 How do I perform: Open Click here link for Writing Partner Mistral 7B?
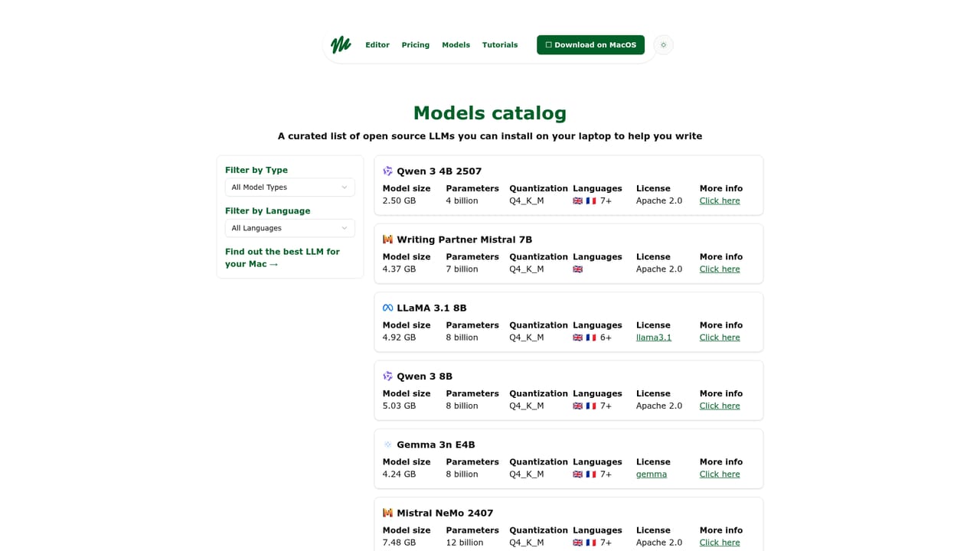(720, 269)
